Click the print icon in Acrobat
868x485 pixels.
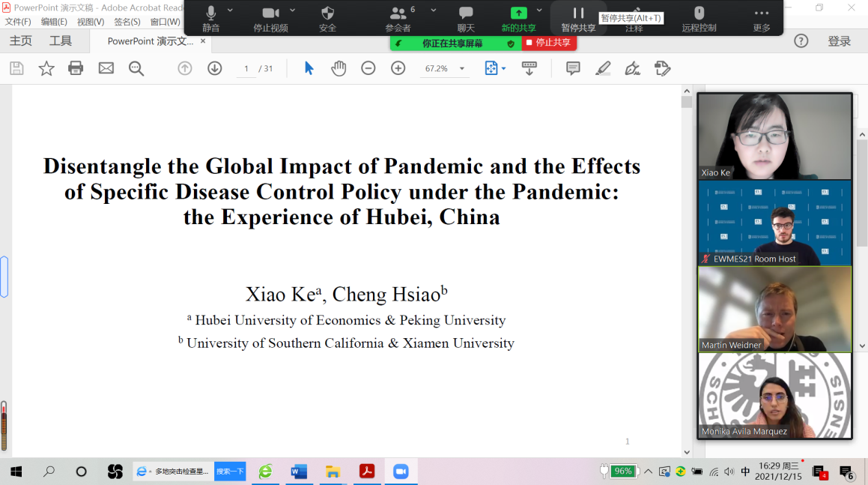coord(76,68)
